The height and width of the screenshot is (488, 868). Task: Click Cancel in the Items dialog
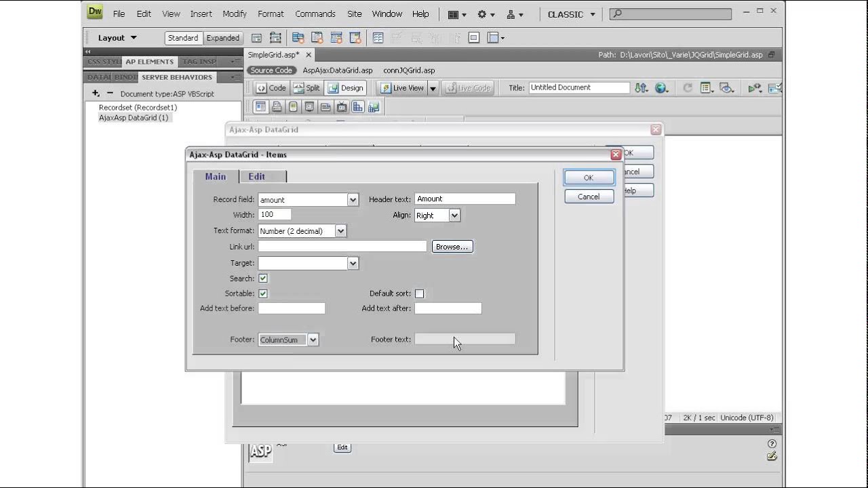(x=589, y=197)
